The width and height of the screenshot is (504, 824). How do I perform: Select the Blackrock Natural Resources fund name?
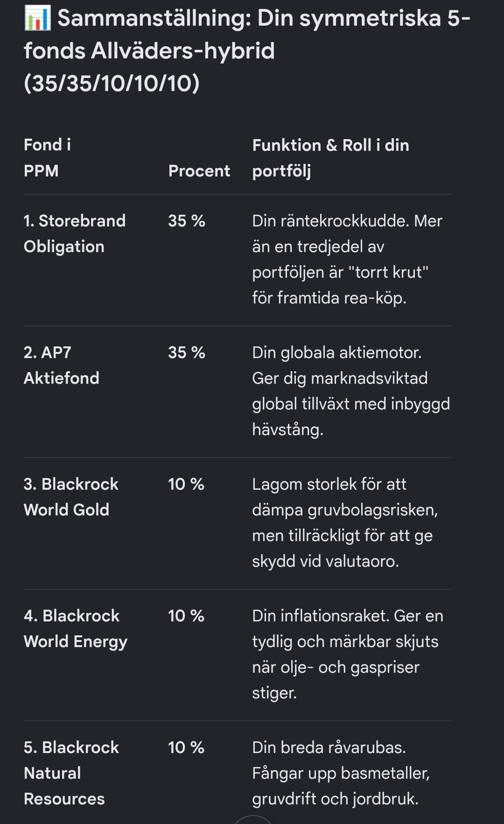71,773
